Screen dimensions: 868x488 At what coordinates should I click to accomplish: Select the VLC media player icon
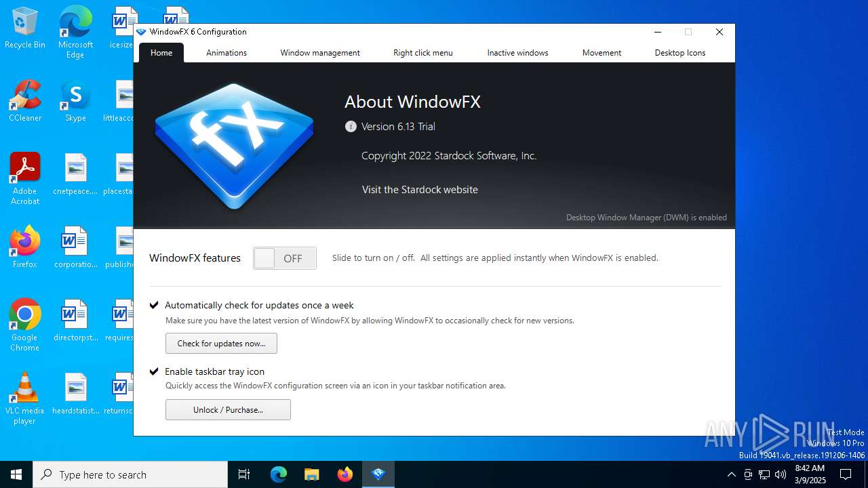[25, 399]
